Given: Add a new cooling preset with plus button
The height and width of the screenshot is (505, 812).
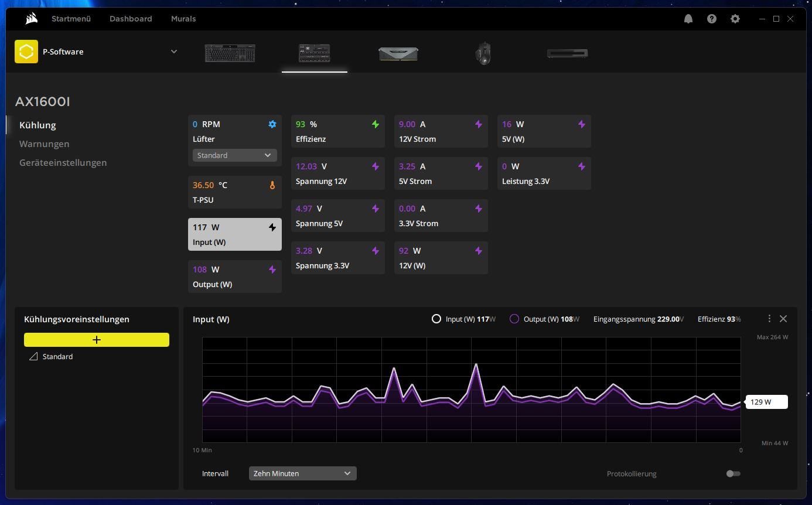Looking at the screenshot, I should tap(97, 340).
